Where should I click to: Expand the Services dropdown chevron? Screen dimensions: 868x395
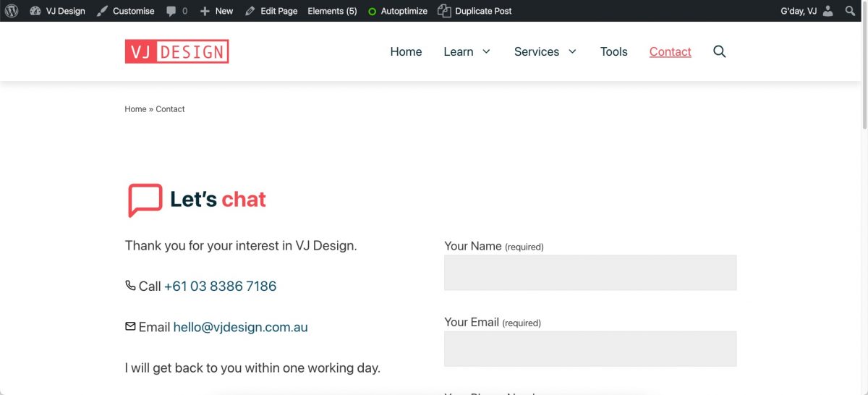coord(572,51)
